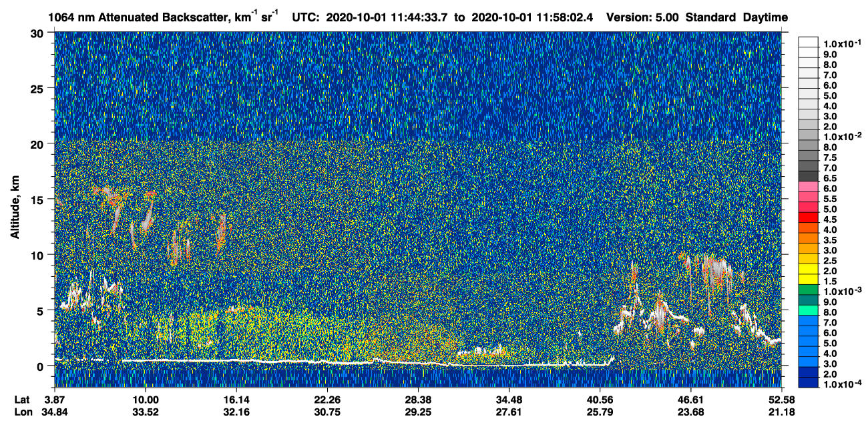Click the altitude tick label '30'
The height and width of the screenshot is (445, 868).
pyautogui.click(x=39, y=33)
